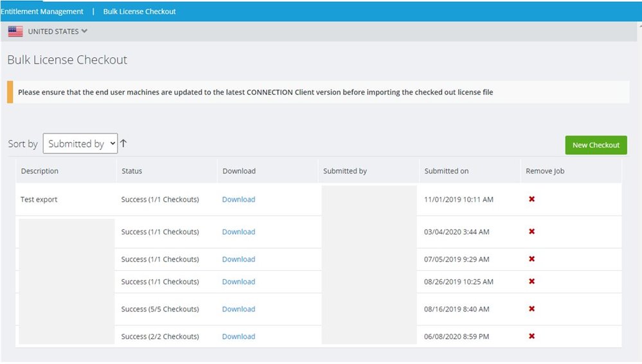Toggle sort direction arrow
642x364 pixels.
pos(123,144)
